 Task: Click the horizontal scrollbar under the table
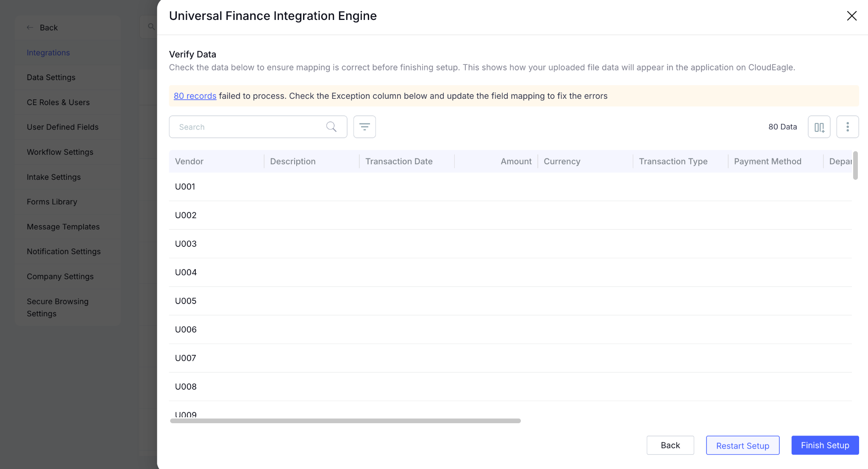pyautogui.click(x=345, y=421)
